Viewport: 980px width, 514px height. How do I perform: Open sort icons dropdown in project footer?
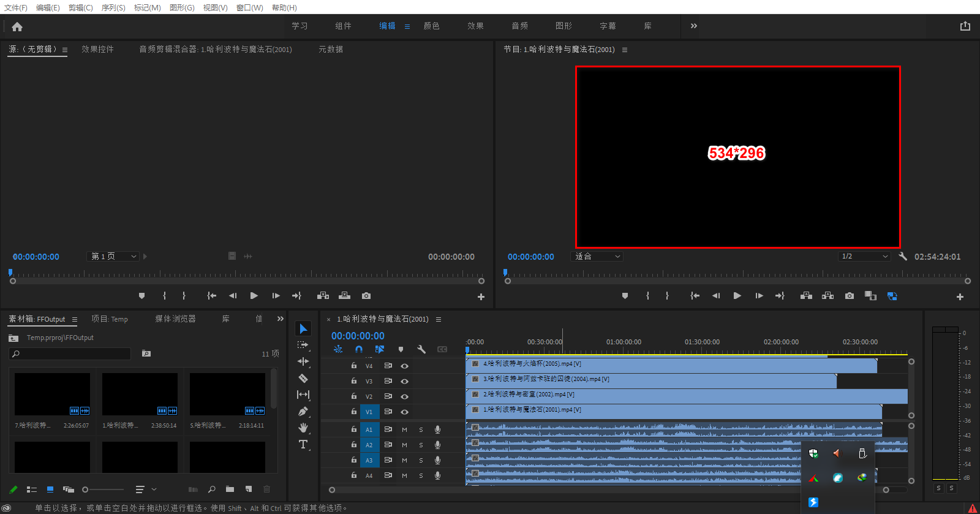coord(146,489)
